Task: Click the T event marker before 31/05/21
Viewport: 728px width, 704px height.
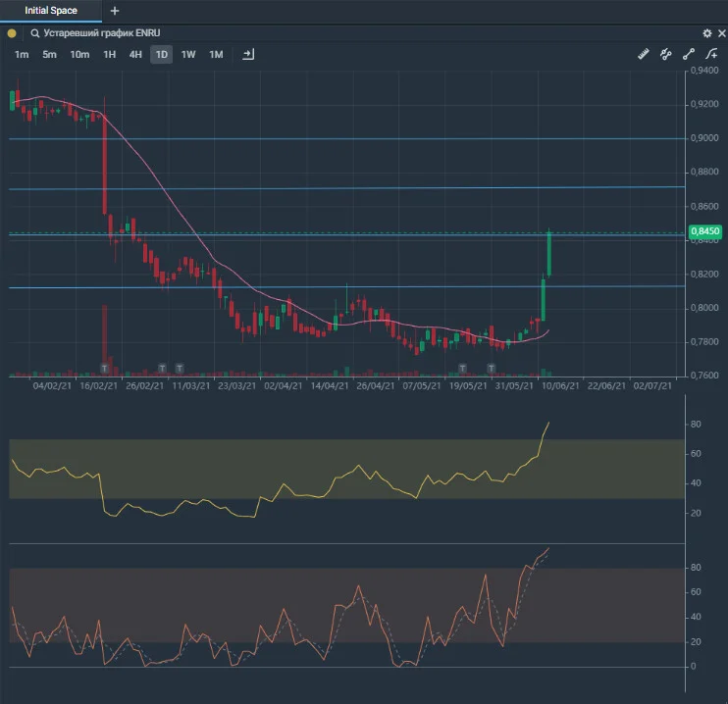Action: click(x=492, y=369)
